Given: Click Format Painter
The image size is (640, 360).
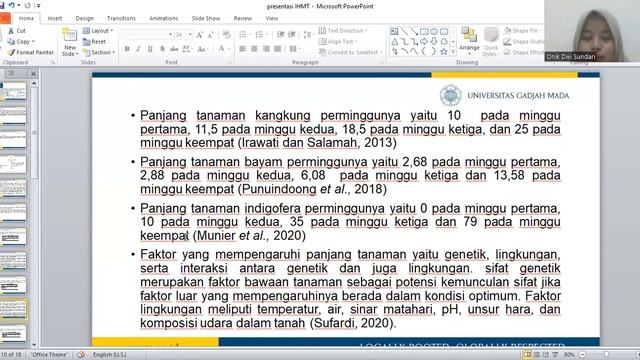Looking at the screenshot, I should 31,52.
